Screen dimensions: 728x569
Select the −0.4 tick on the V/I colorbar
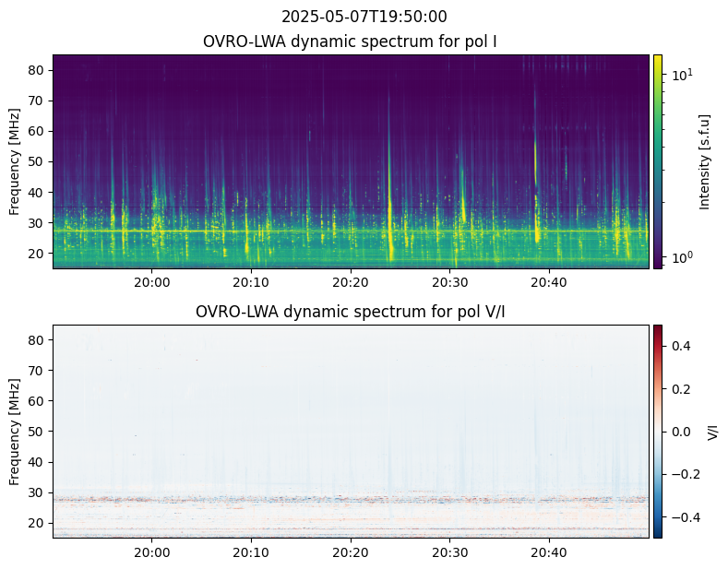[684, 516]
